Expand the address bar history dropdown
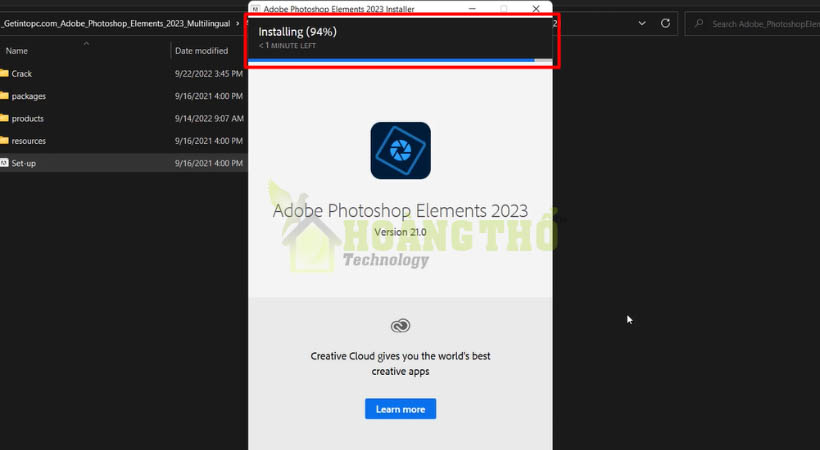The height and width of the screenshot is (450, 820). pyautogui.click(x=642, y=24)
